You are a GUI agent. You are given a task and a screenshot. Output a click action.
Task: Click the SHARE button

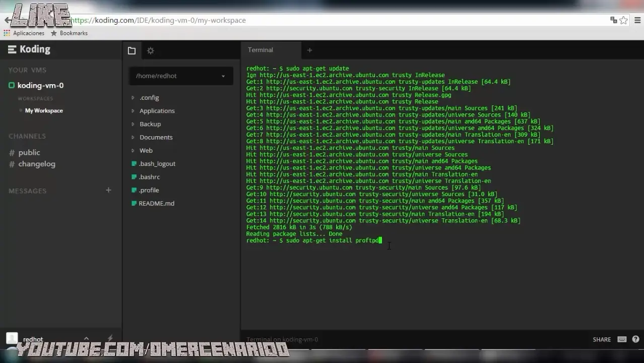(x=602, y=339)
